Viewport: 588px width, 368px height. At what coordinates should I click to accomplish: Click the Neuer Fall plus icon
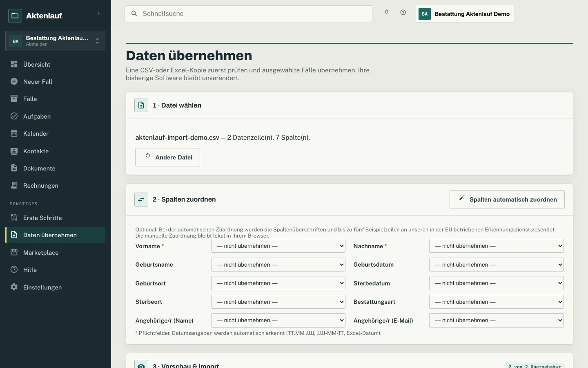point(14,81)
